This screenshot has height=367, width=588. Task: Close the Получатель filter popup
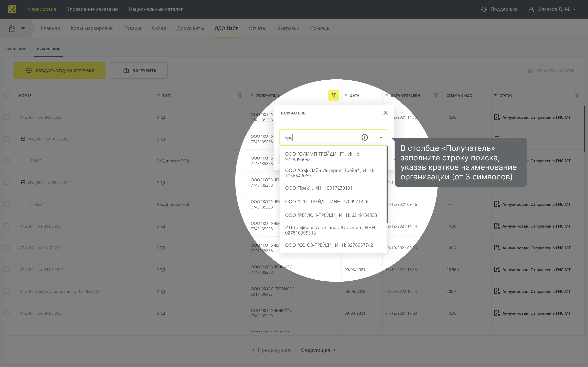(x=385, y=113)
